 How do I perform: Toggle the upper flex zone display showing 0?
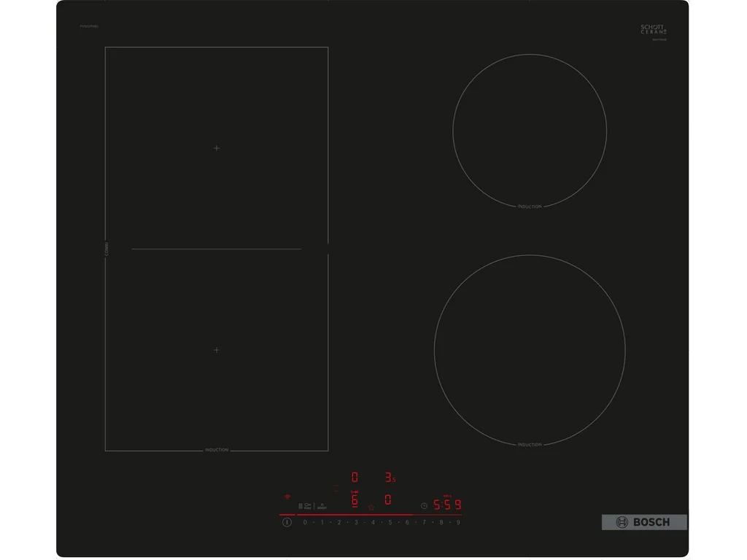tap(355, 476)
